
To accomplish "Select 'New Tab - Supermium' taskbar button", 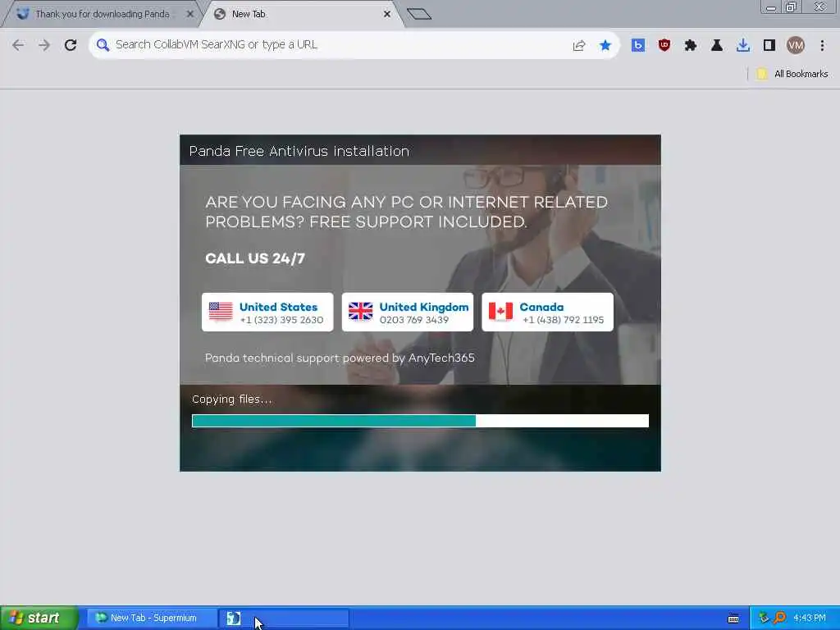I will tap(152, 619).
